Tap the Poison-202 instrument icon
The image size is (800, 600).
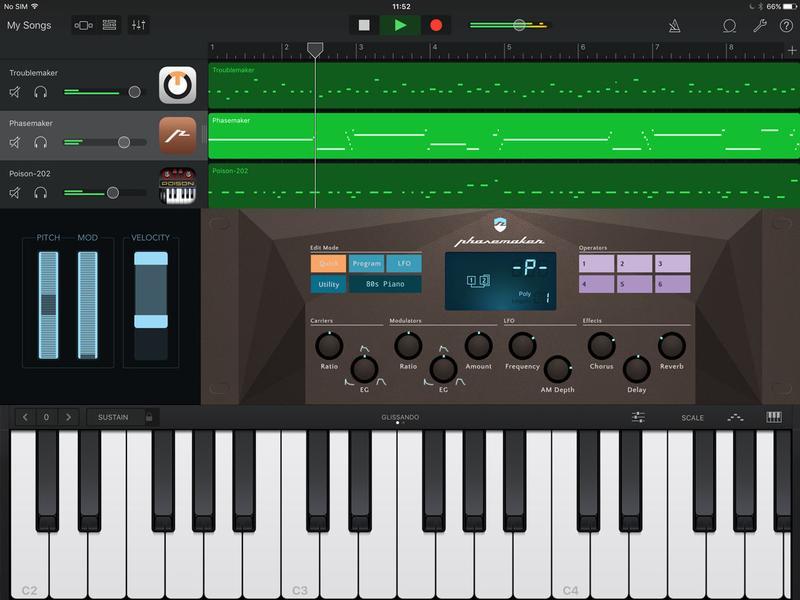tap(177, 186)
